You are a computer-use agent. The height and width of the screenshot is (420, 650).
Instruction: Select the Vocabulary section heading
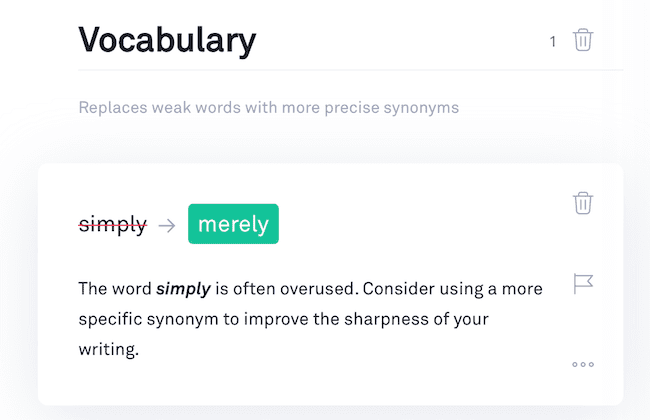pos(167,40)
